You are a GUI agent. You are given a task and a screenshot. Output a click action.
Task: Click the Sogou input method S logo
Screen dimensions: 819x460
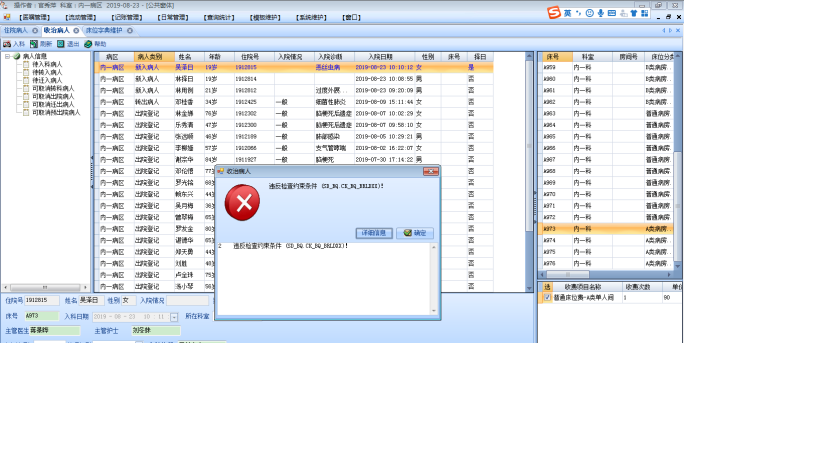tap(554, 13)
